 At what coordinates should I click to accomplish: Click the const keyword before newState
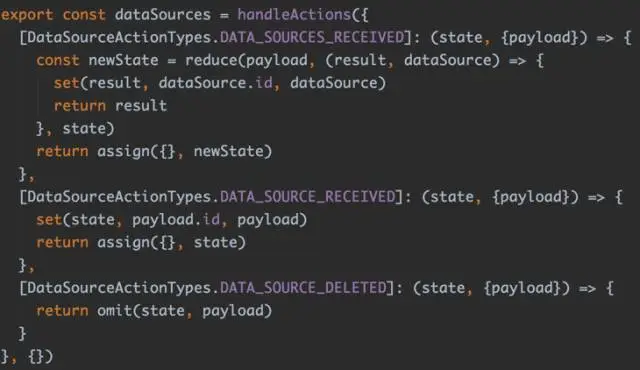tap(58, 60)
